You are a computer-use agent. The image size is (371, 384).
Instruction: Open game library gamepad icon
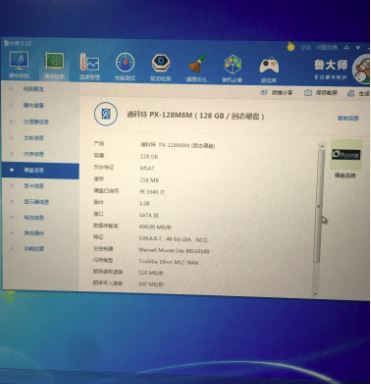(x=269, y=66)
